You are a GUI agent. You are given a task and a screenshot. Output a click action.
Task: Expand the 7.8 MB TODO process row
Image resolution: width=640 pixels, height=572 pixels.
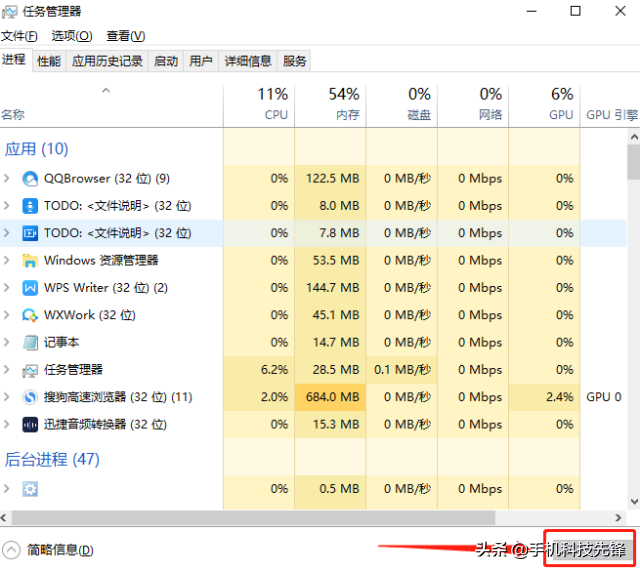click(x=7, y=233)
